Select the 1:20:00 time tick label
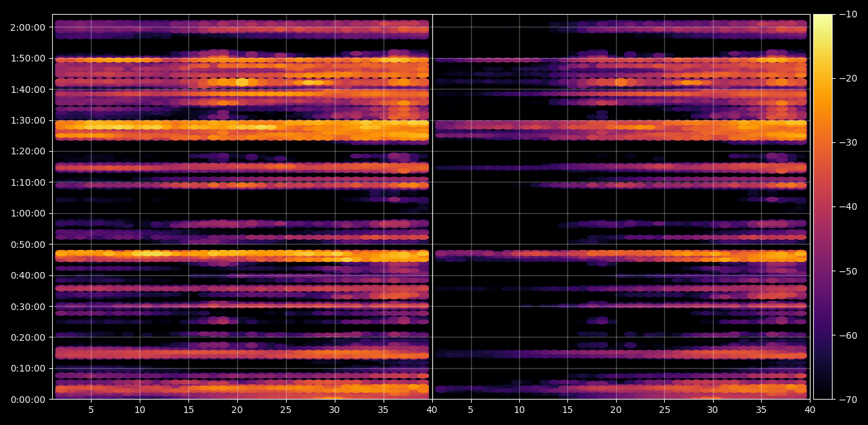 (x=28, y=151)
